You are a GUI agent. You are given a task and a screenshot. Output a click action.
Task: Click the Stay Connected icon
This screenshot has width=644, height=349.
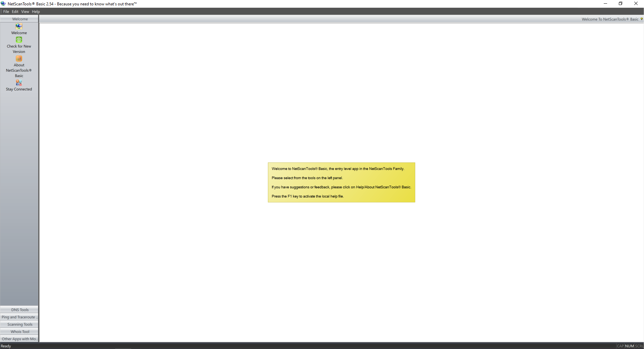19,83
